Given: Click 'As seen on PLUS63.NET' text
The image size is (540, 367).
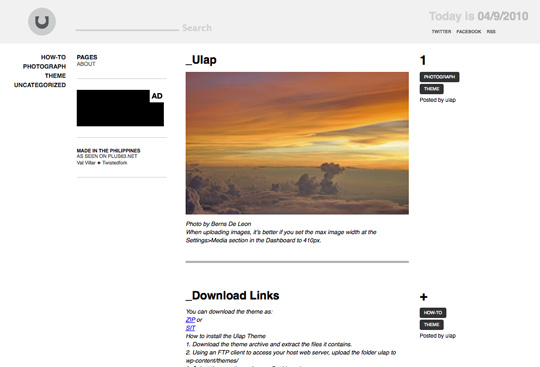Looking at the screenshot, I should tap(107, 156).
